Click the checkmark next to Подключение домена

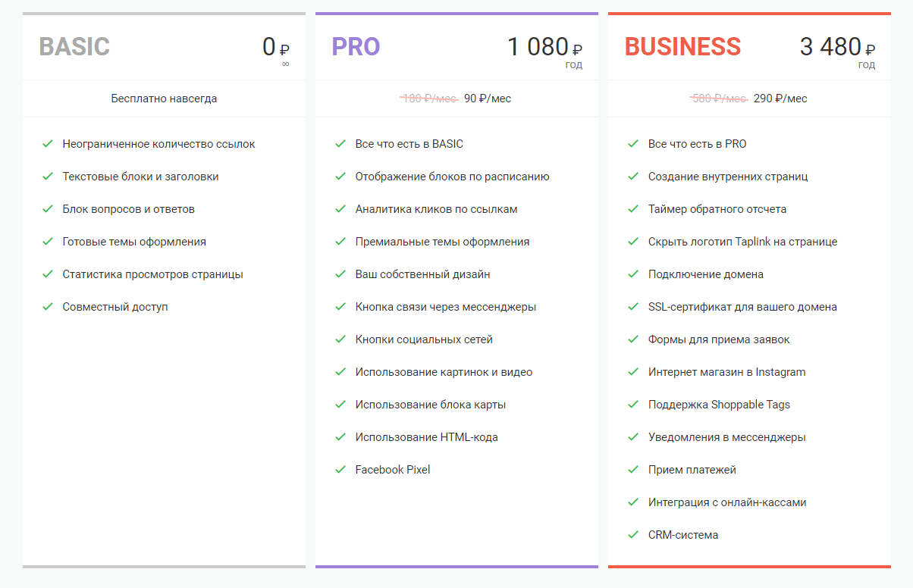coord(632,274)
